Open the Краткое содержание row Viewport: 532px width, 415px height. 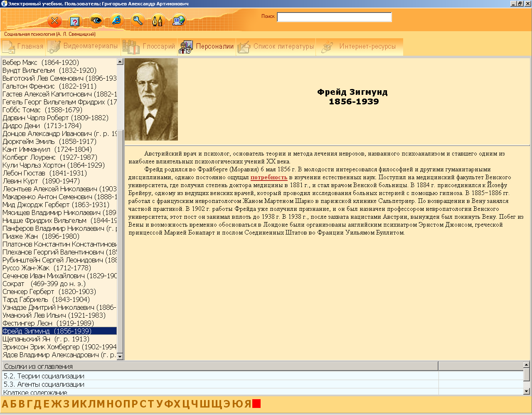coord(220,392)
